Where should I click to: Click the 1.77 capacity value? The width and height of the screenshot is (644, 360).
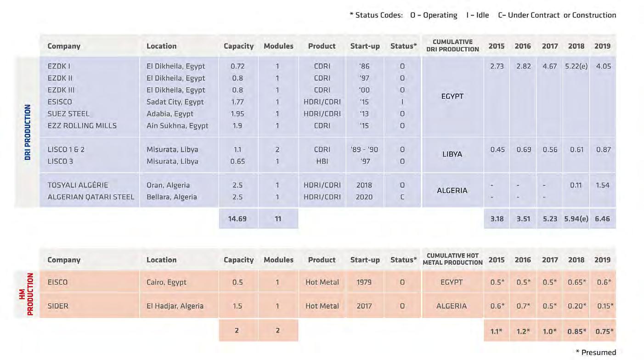click(237, 102)
